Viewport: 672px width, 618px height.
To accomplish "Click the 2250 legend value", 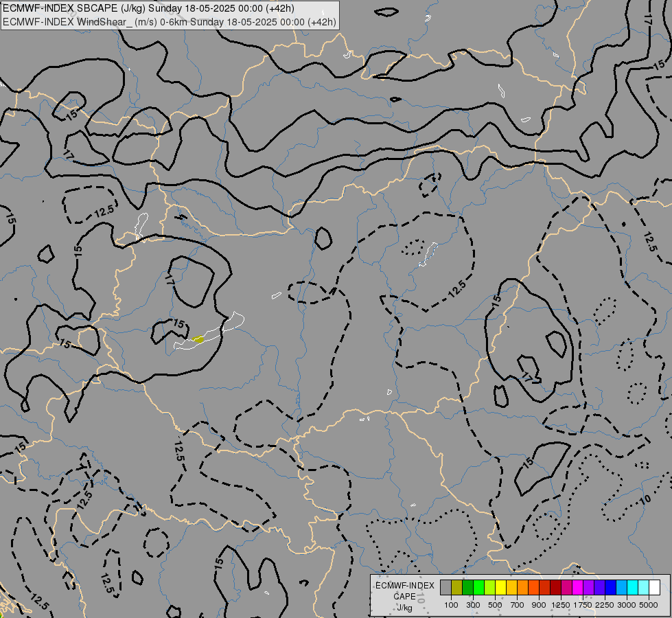I will point(605,605).
